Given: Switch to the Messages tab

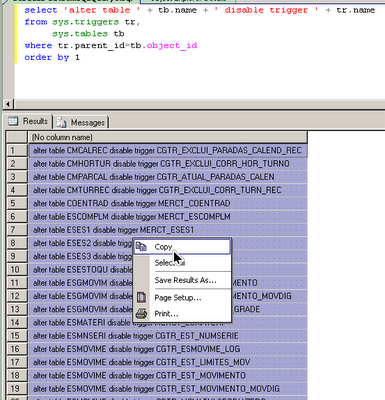Looking at the screenshot, I should pos(81,123).
